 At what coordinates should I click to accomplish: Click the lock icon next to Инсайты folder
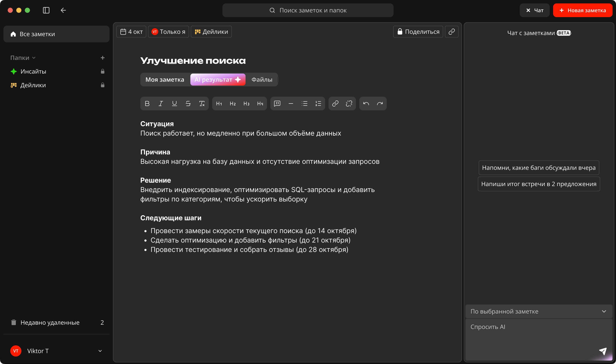102,71
